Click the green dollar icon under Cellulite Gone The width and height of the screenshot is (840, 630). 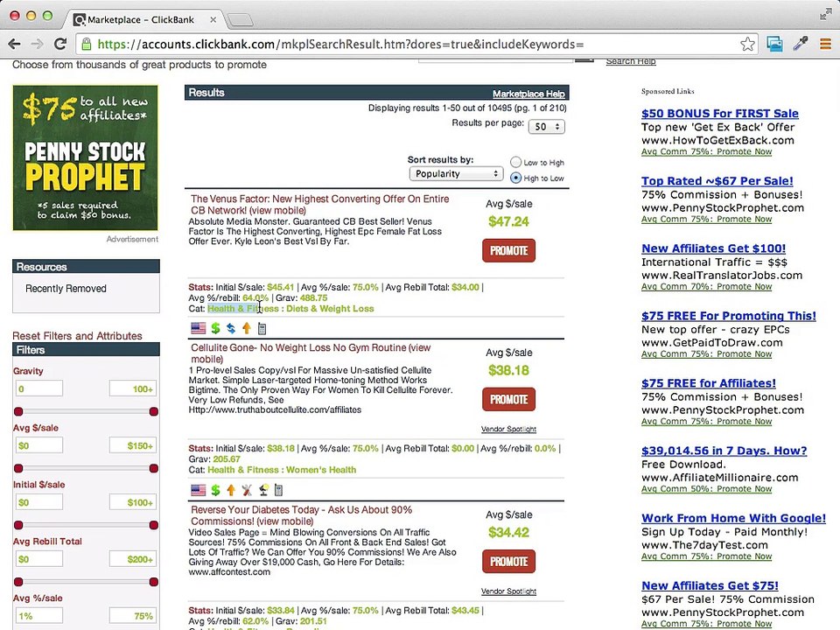pos(215,490)
